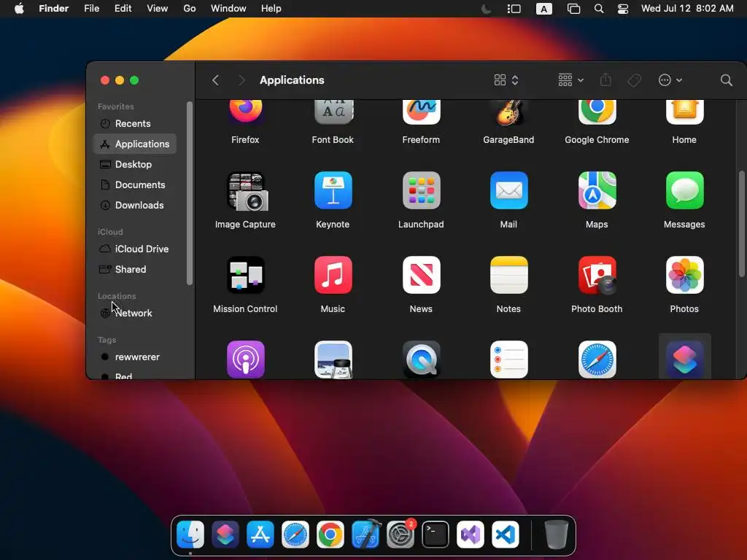Image resolution: width=747 pixels, height=560 pixels.
Task: Open the Window menu
Action: [228, 9]
